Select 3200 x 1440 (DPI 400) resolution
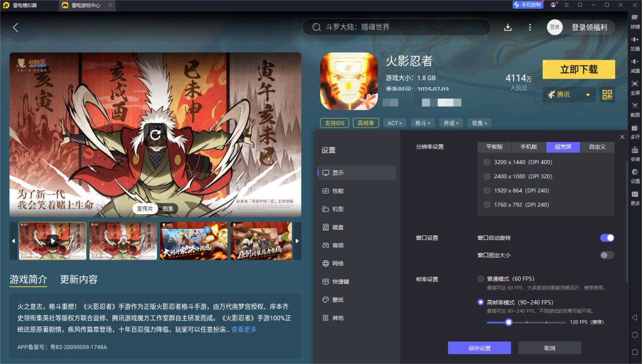This screenshot has width=642, height=364. point(487,162)
